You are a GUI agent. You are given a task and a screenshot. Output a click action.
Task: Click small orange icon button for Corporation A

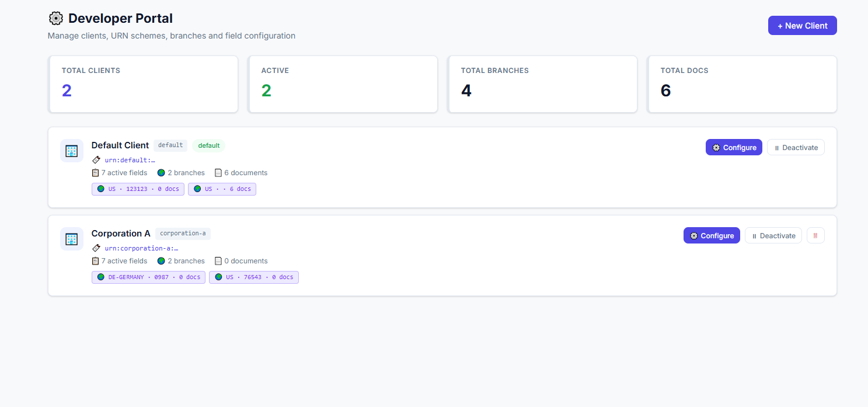[x=815, y=235]
